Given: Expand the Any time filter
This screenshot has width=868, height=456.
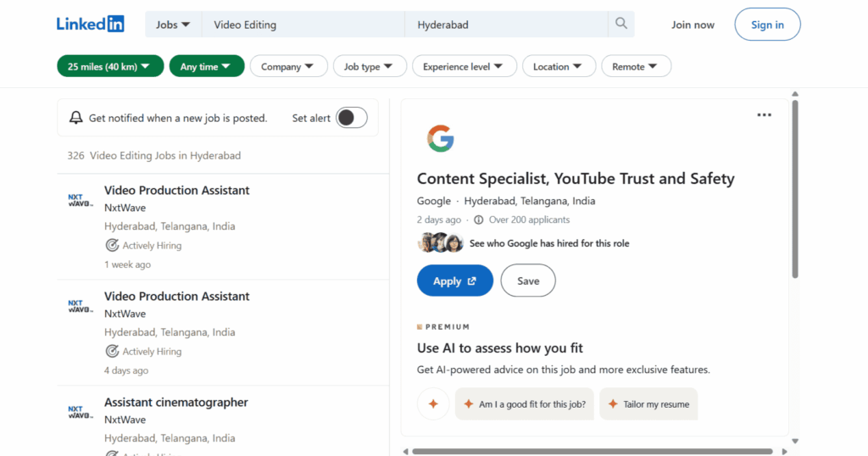Looking at the screenshot, I should pyautogui.click(x=207, y=66).
